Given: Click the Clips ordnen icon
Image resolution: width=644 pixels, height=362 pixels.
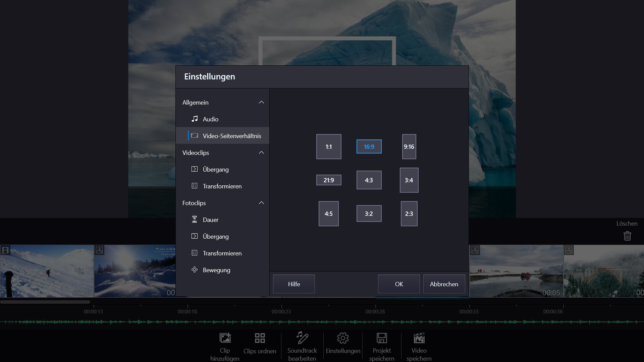Looking at the screenshot, I should pyautogui.click(x=260, y=338).
